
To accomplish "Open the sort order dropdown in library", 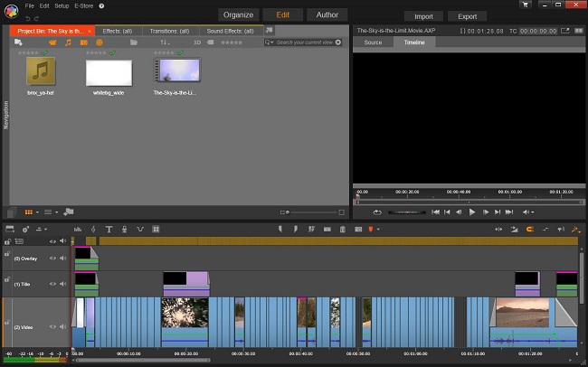I will [x=165, y=42].
